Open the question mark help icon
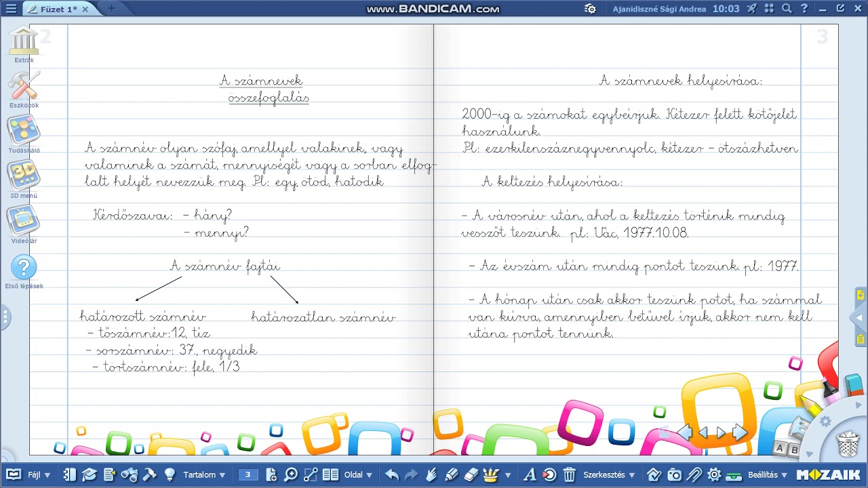The image size is (868, 488). click(804, 9)
